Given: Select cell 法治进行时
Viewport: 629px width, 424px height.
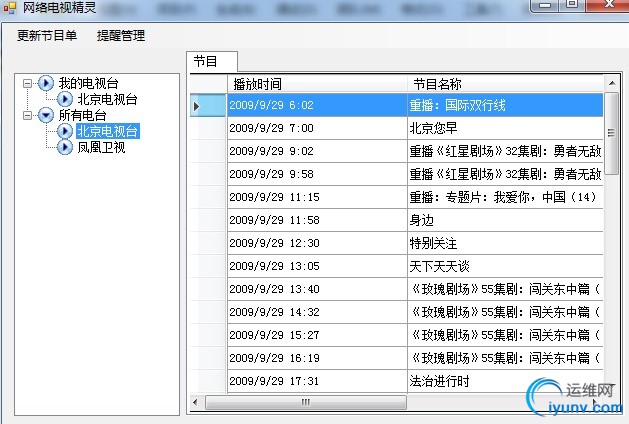Looking at the screenshot, I should [x=505, y=381].
